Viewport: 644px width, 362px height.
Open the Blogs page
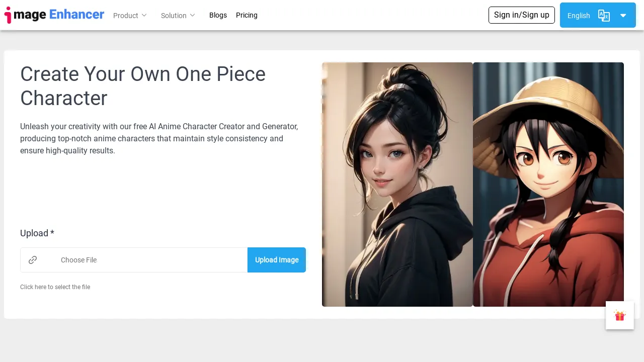tap(218, 15)
